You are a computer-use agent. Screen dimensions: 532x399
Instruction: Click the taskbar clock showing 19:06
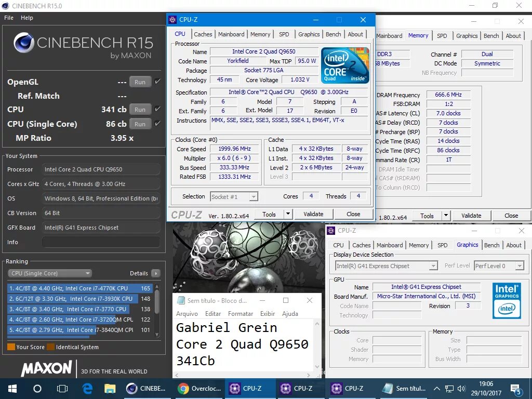[x=486, y=389]
